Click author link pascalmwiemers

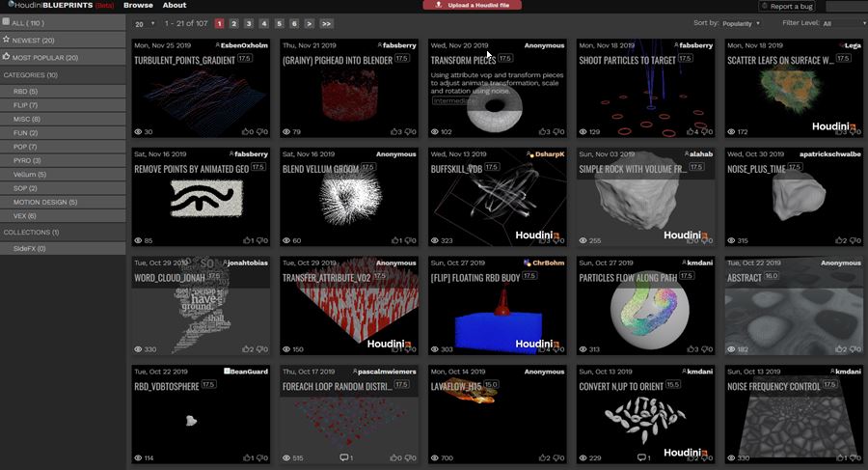[x=387, y=372]
